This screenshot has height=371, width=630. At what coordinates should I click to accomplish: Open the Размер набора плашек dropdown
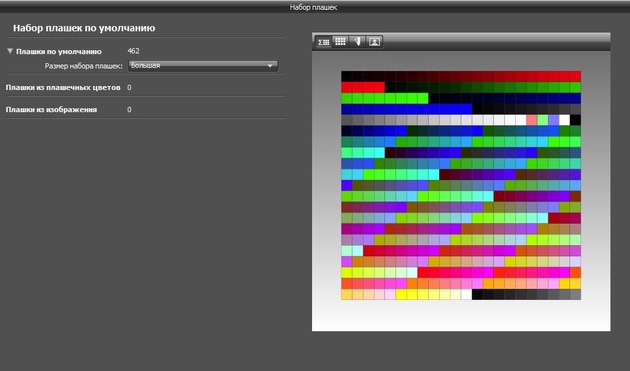[203, 66]
